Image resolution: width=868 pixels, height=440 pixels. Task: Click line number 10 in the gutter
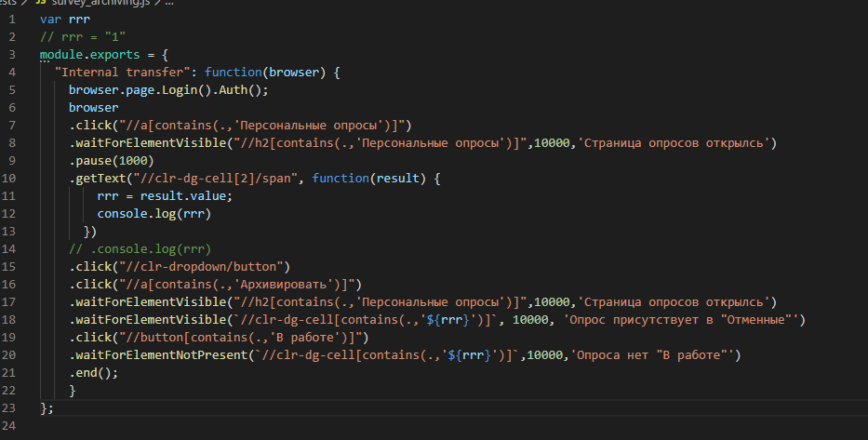click(9, 179)
